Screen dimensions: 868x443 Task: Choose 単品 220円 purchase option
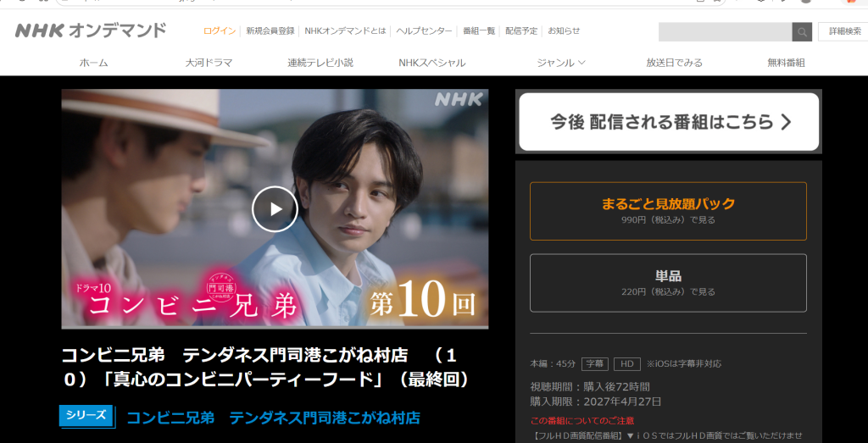(668, 283)
